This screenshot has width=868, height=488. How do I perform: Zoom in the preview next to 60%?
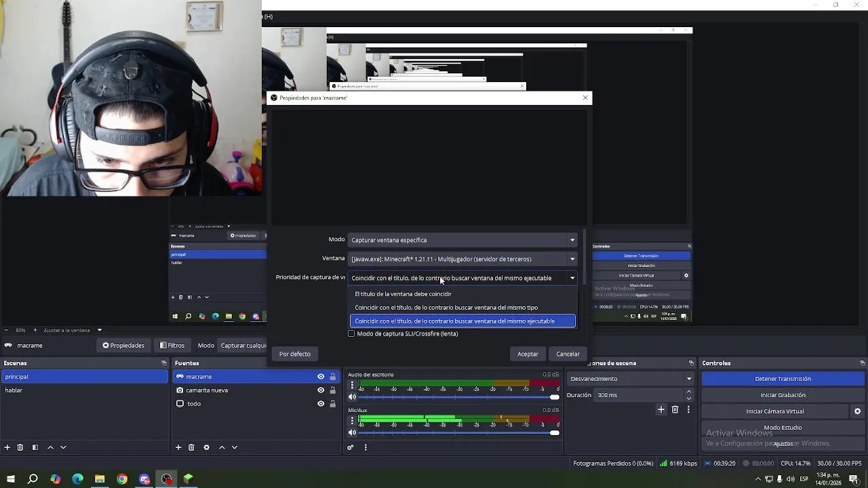[35, 330]
